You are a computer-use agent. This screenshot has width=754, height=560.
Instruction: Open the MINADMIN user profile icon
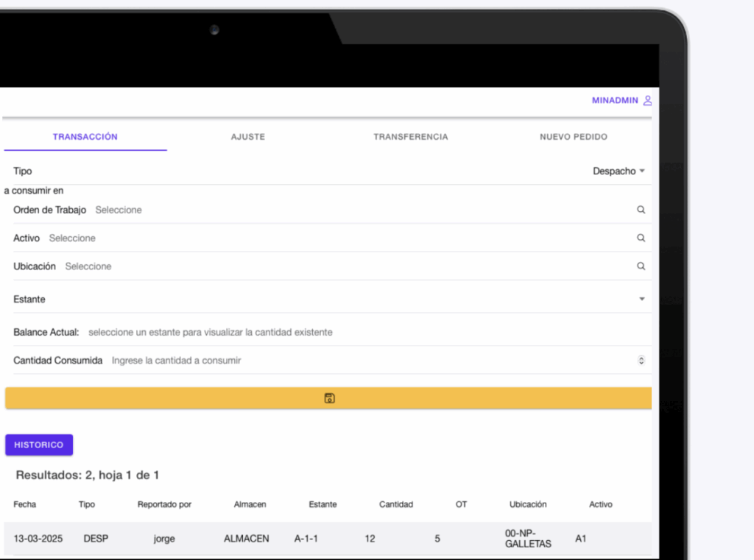pyautogui.click(x=647, y=101)
